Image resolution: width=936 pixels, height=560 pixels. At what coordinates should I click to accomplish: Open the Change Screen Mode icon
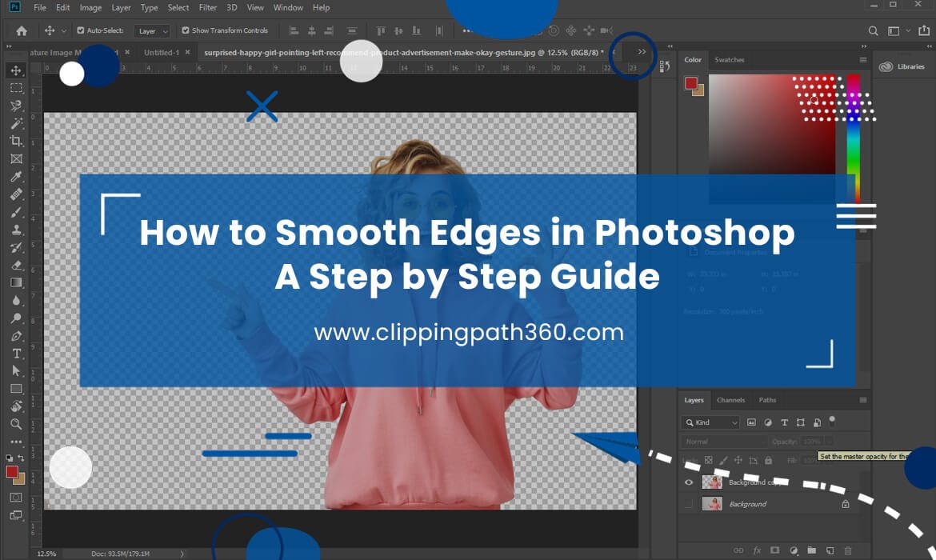click(16, 514)
